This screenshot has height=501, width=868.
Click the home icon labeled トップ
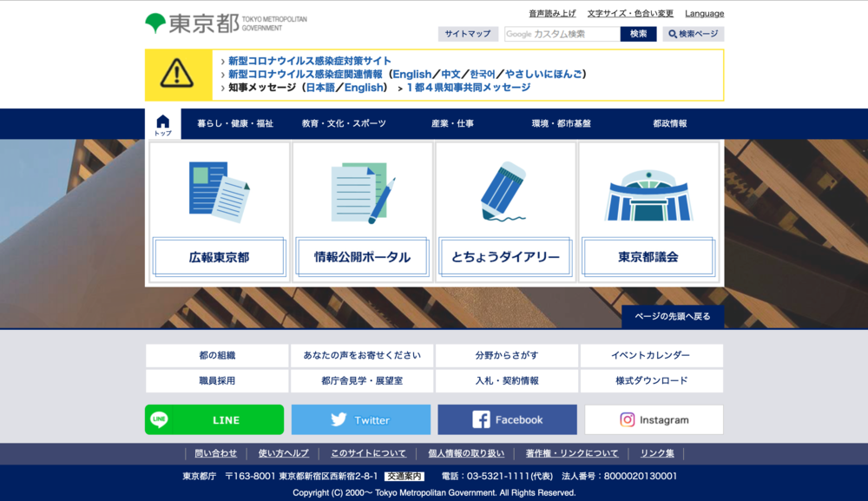162,125
